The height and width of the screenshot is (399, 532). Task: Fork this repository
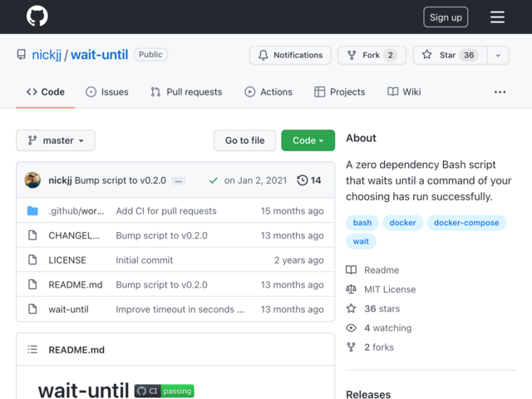372,55
